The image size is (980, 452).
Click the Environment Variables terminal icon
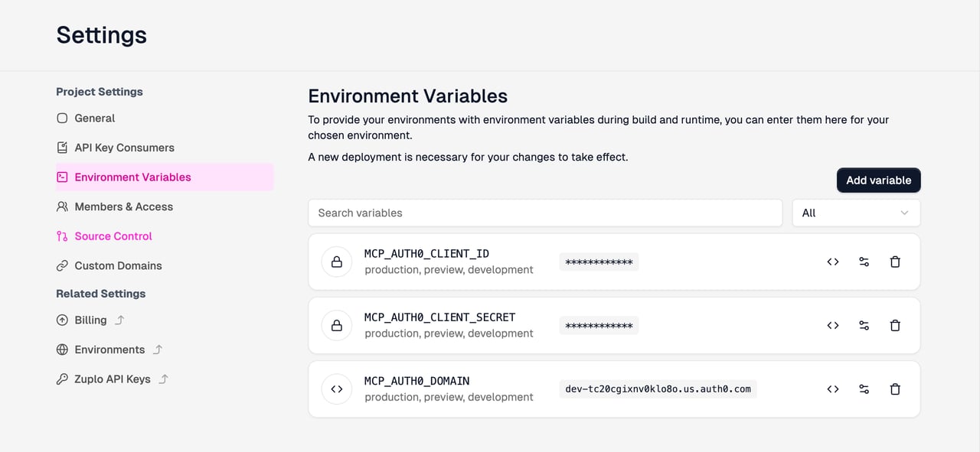tap(62, 177)
